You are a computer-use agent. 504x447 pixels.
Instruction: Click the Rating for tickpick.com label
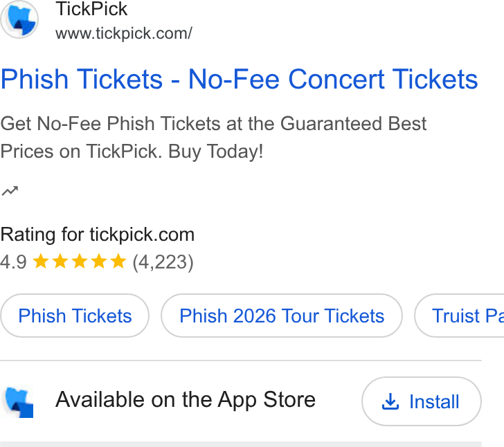point(98,235)
